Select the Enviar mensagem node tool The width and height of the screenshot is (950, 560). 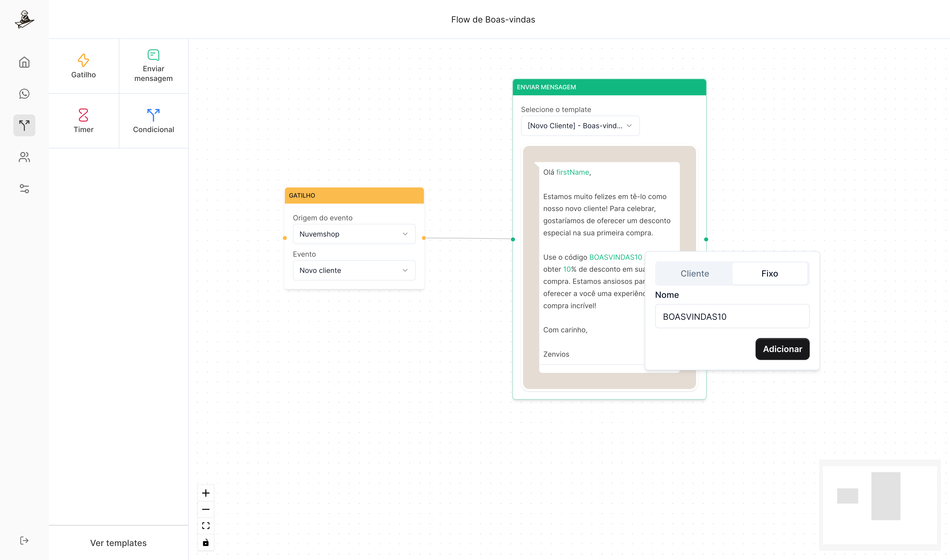153,66
